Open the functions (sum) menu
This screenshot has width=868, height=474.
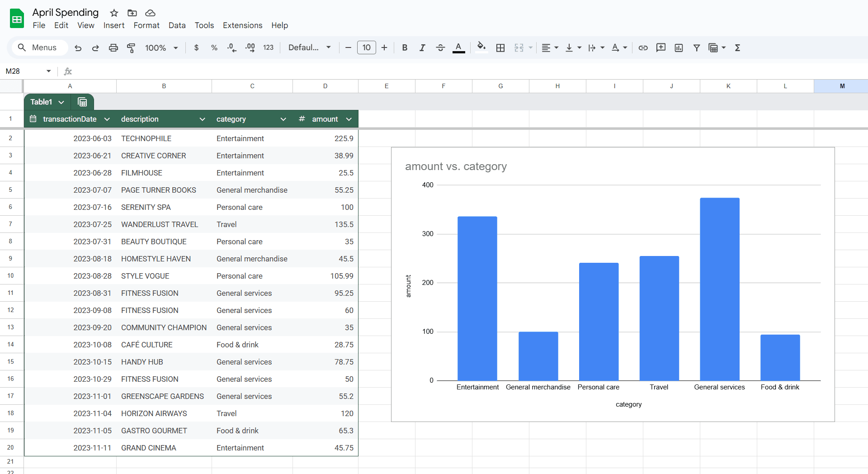737,47
